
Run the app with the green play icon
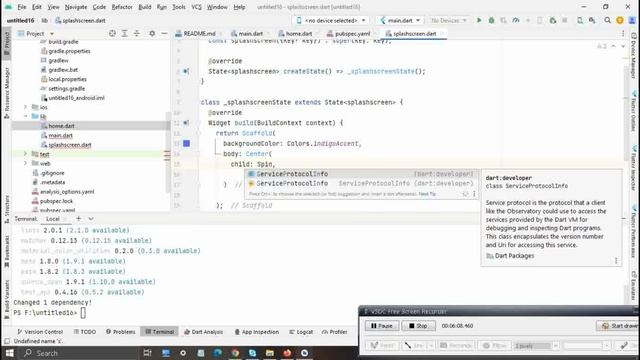click(x=479, y=20)
